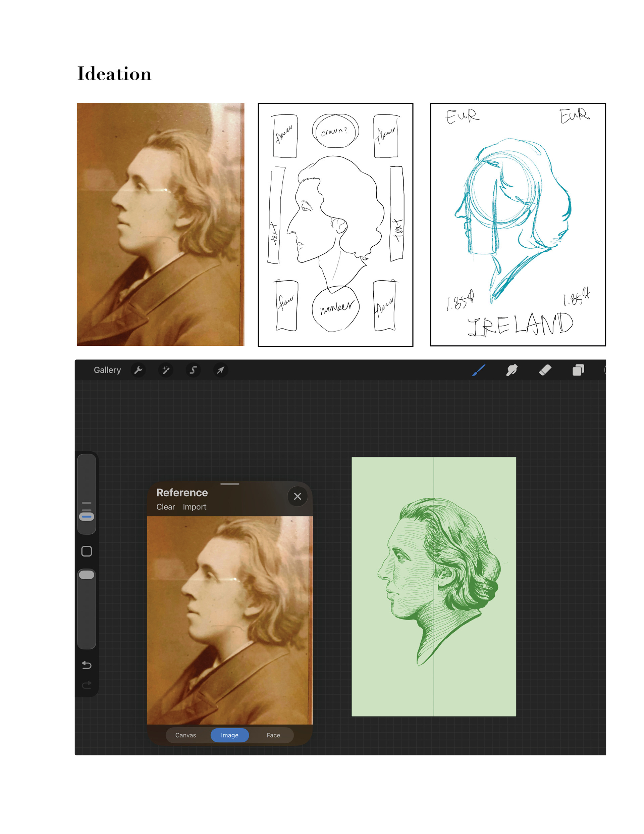Select the Transform arrow tool

(x=221, y=370)
